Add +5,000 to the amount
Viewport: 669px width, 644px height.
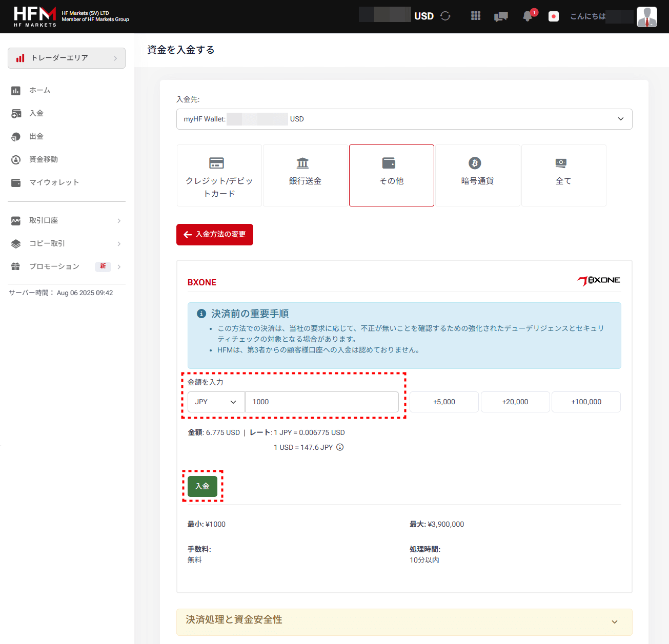pyautogui.click(x=444, y=402)
